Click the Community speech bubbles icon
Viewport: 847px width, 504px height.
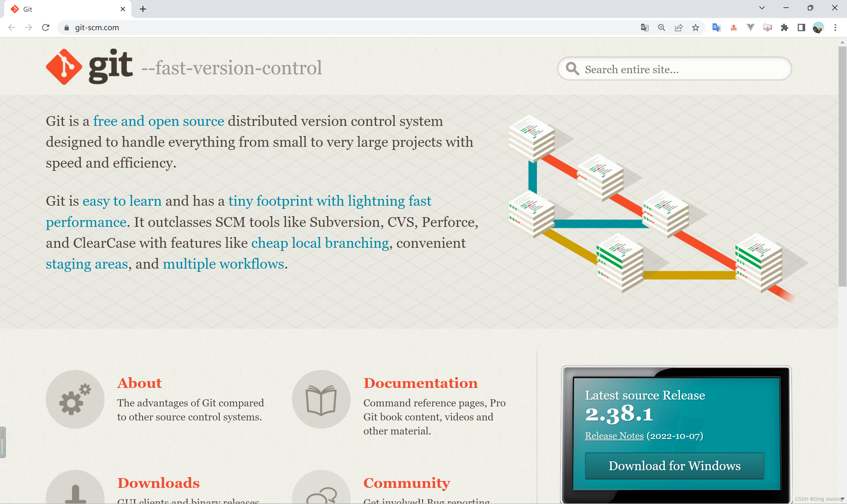321,486
